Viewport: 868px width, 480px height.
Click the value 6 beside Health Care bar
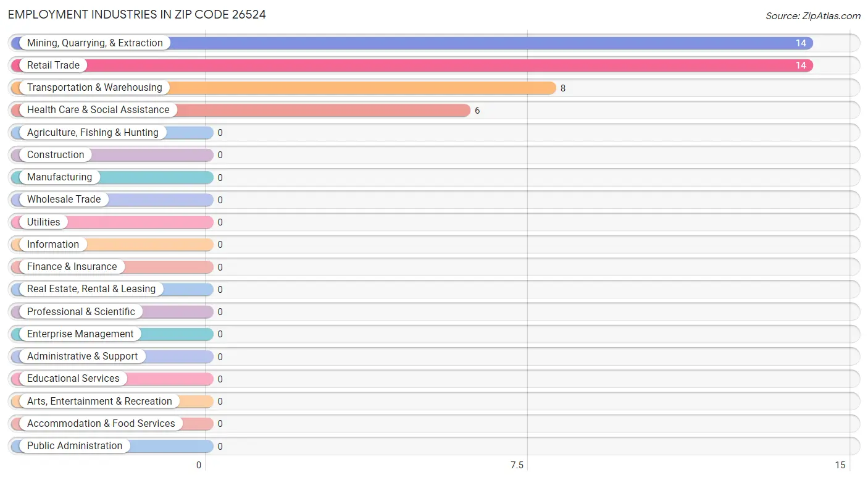click(477, 111)
